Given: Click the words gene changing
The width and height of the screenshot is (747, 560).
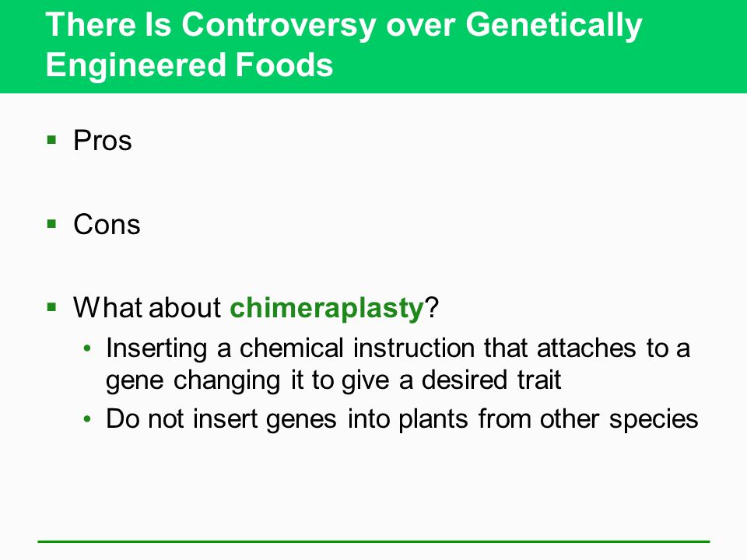Looking at the screenshot, I should click(x=193, y=381).
